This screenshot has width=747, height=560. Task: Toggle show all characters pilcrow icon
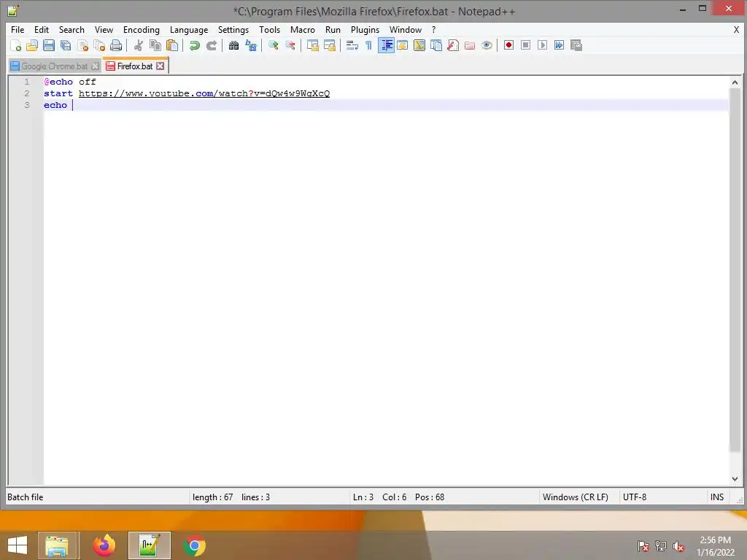(368, 45)
